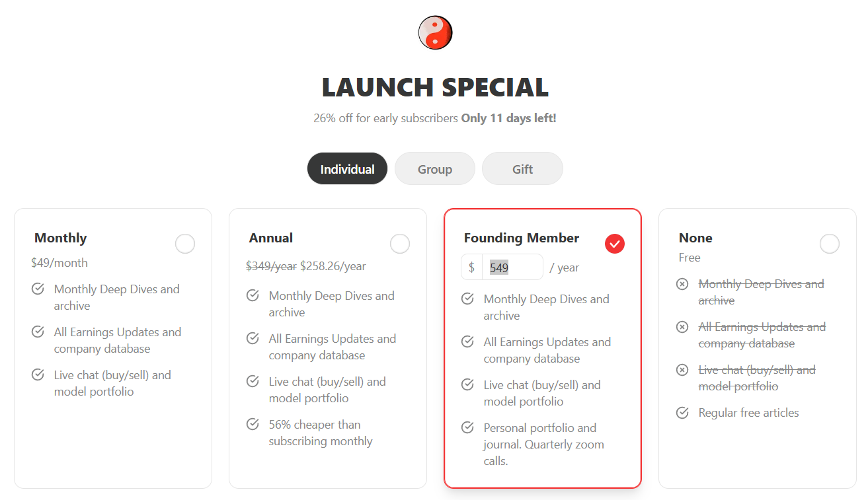Click the Founding Member plan title
Viewport: 868px width, 500px height.
tap(522, 238)
